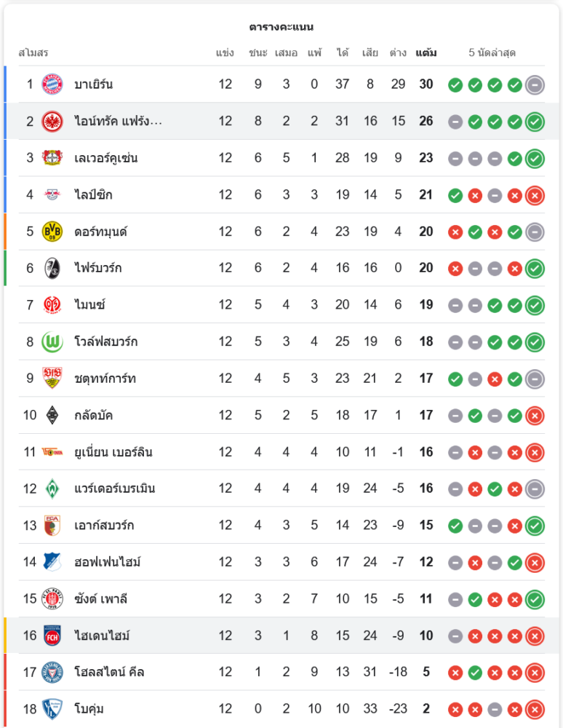563x728 pixels.
Task: Click the Eintracht Frankfurt club crest
Action: click(x=52, y=121)
